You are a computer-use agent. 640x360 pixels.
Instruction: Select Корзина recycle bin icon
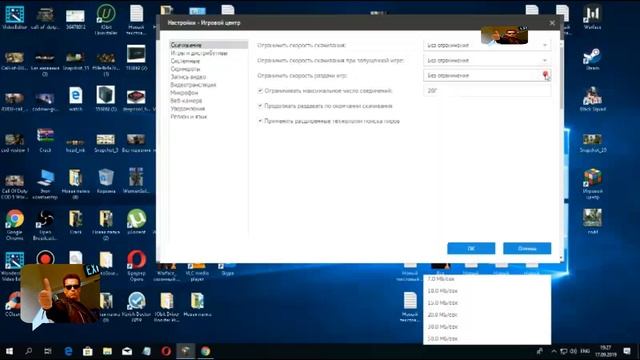pyautogui.click(x=106, y=181)
